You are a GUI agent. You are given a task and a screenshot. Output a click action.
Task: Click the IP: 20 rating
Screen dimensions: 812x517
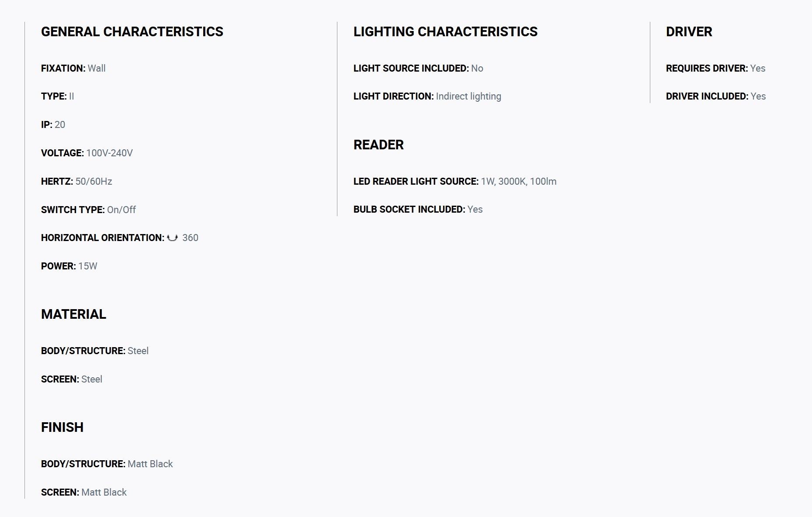[53, 124]
